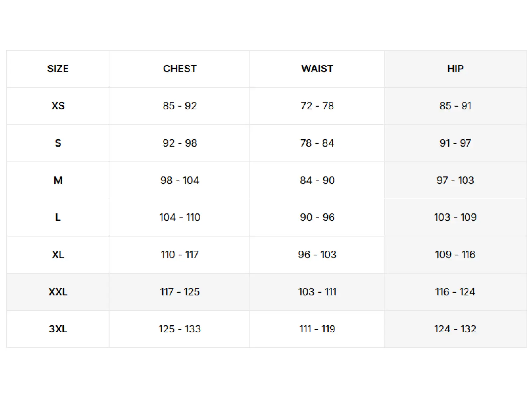This screenshot has height=399, width=532.
Task: Choose the S size row label
Action: tap(58, 143)
